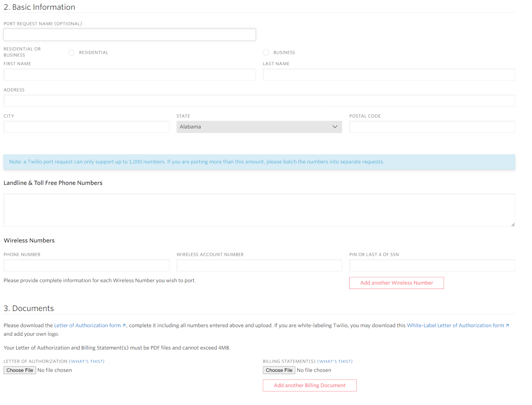532x405 pixels.
Task: Choose the Business radio option
Action: (x=266, y=53)
